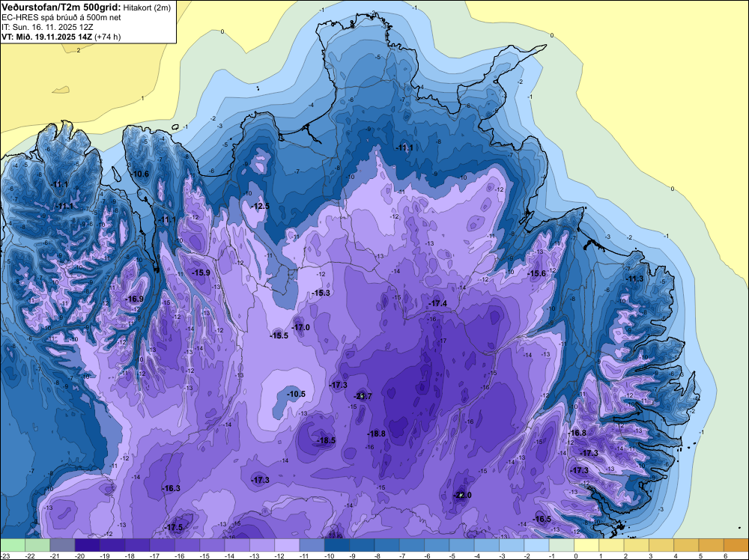Image resolution: width=749 pixels, height=560 pixels.
Task: Click the -16.9 temperature label
Action: point(134,299)
